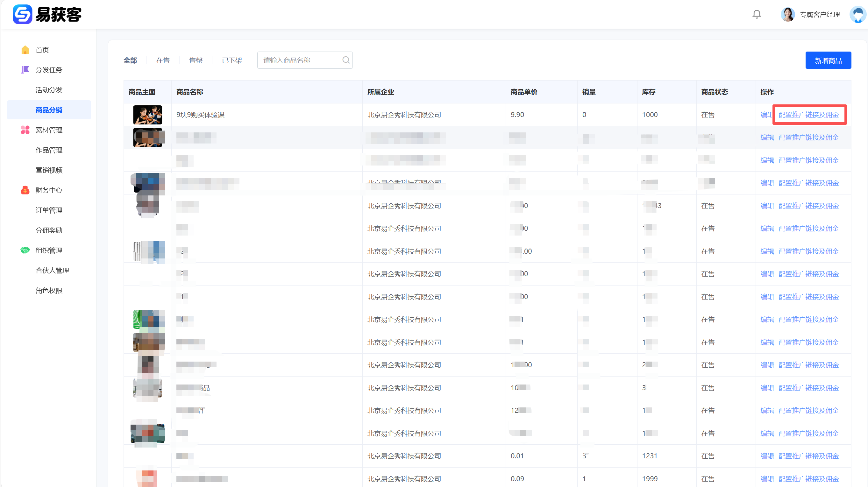This screenshot has height=487, width=868.
Task: Click the 易获客 logo icon
Action: click(22, 14)
